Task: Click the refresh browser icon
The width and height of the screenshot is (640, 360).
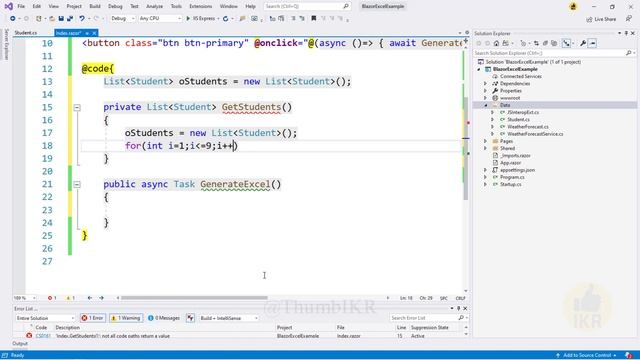Action: tap(225, 18)
